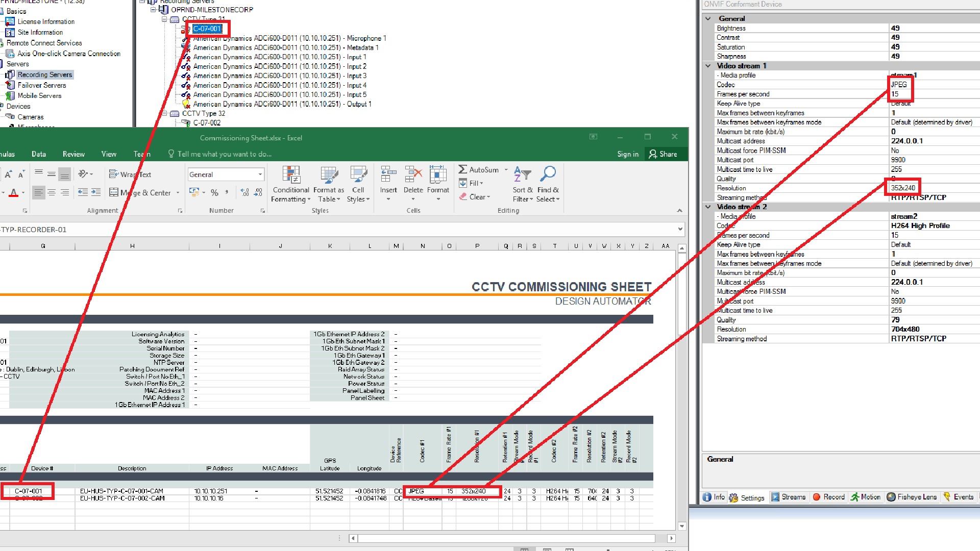Select Failover Servers node

42,85
